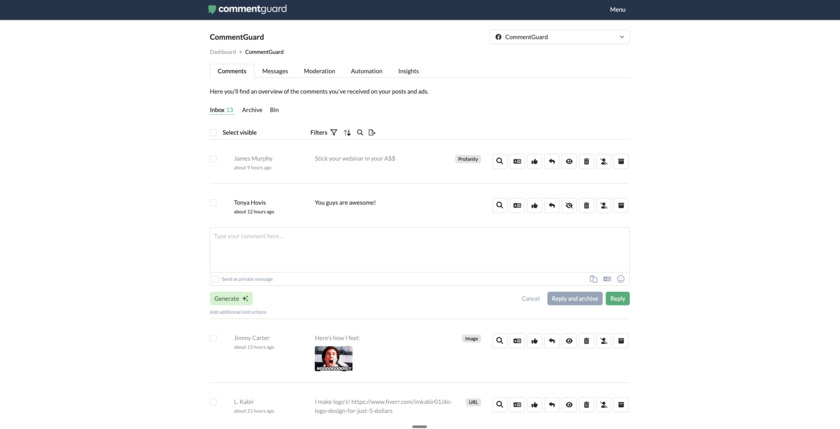840x429 pixels.
Task: Show the Inbox folder
Action: coord(221,110)
